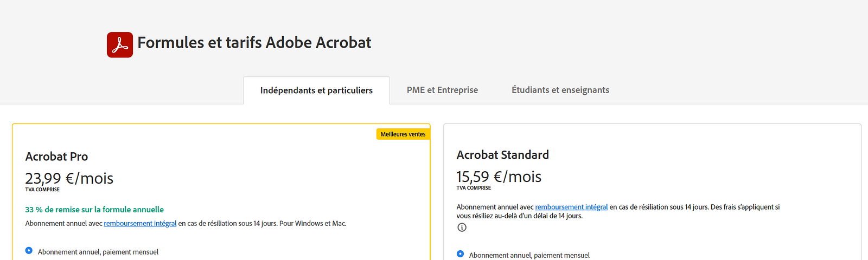
Task: Click the green 33 % de remise text
Action: tap(94, 210)
